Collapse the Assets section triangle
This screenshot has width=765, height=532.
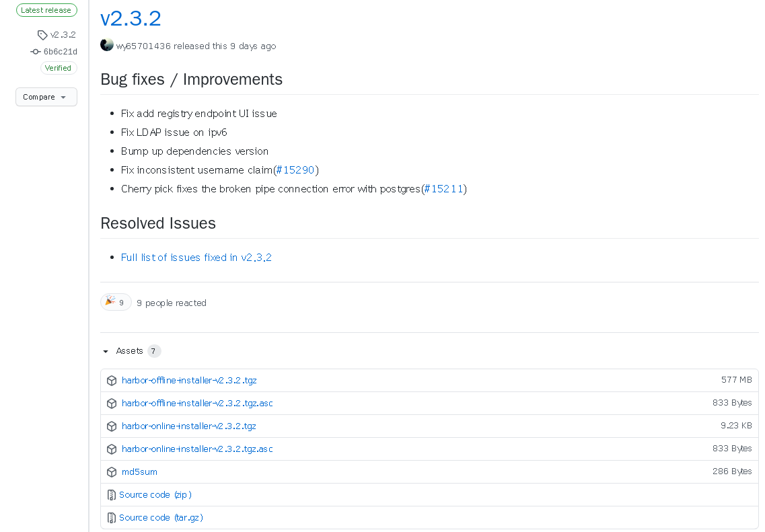106,352
